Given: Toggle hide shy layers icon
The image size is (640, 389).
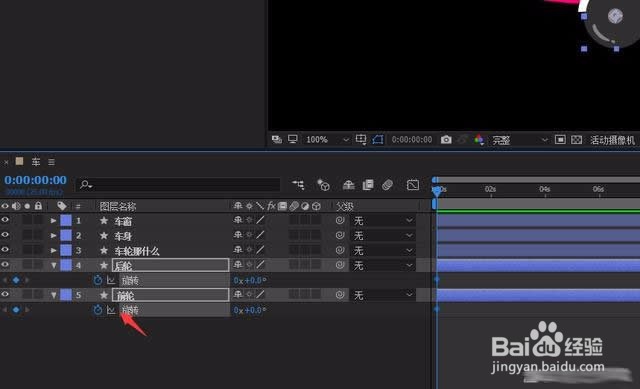Looking at the screenshot, I should [x=348, y=185].
